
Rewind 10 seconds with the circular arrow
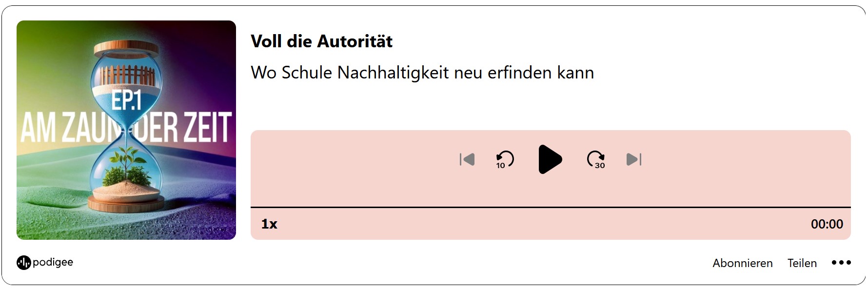click(x=504, y=159)
